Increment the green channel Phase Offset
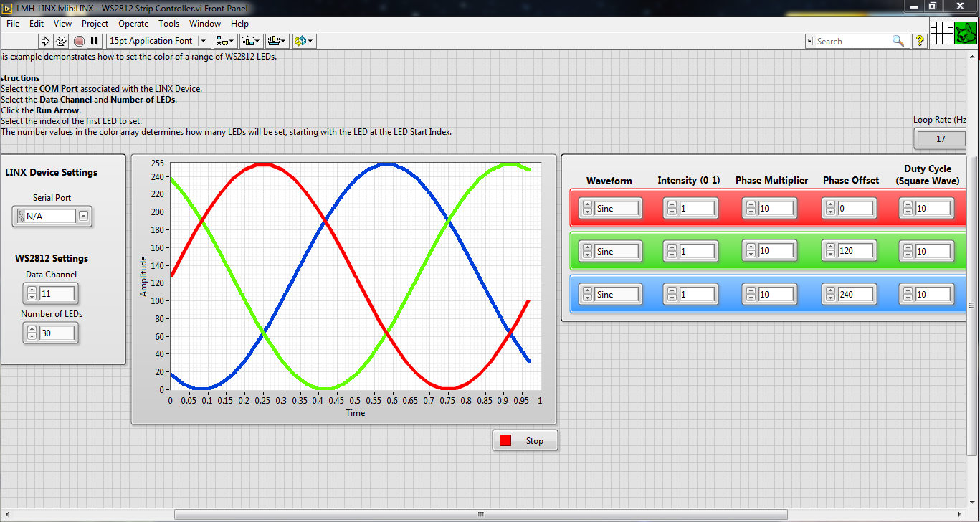The width and height of the screenshot is (980, 522). [x=829, y=247]
